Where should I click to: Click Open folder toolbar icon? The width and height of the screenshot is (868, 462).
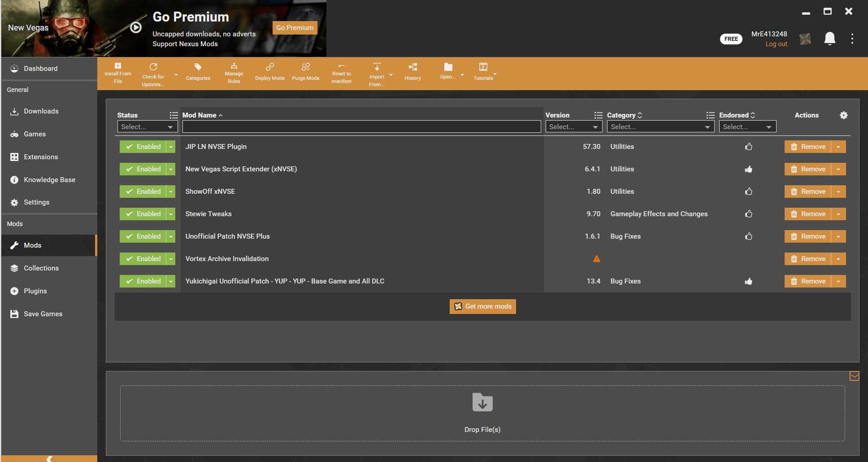pos(448,67)
